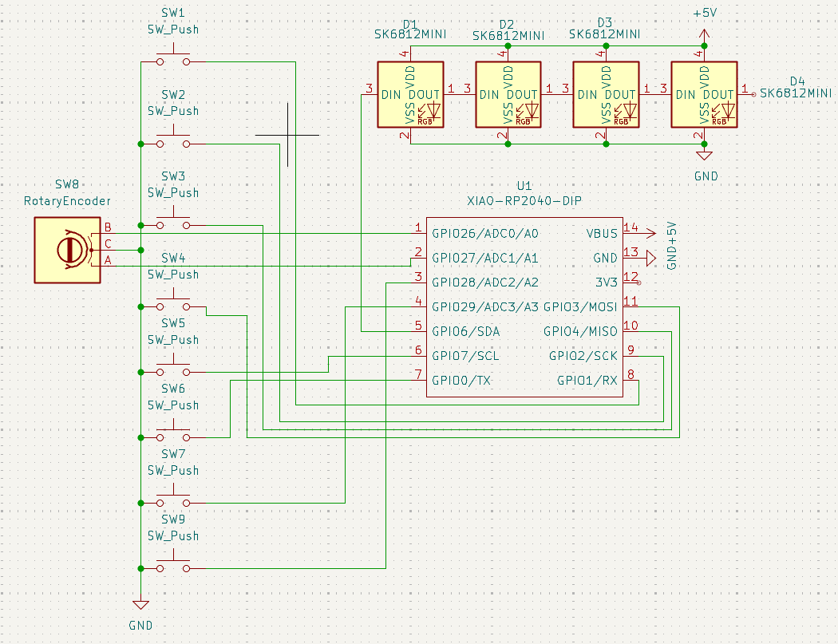Select the D4 SK6812MINI LED symbol
Viewport: 838px width, 644px height.
[x=705, y=95]
